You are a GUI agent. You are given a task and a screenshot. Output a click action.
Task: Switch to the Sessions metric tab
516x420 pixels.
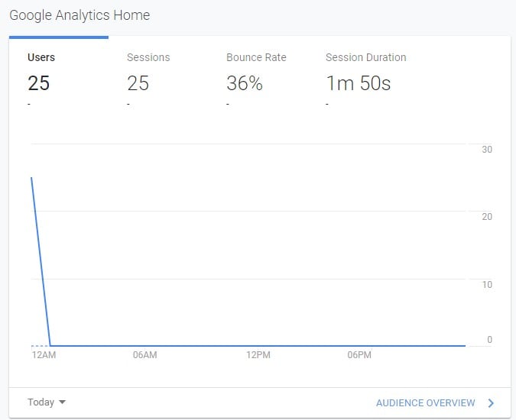(148, 57)
